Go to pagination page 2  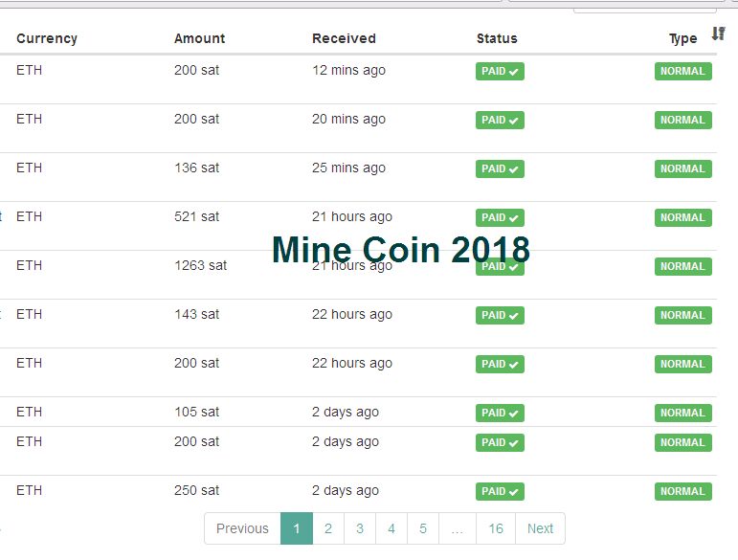(328, 528)
